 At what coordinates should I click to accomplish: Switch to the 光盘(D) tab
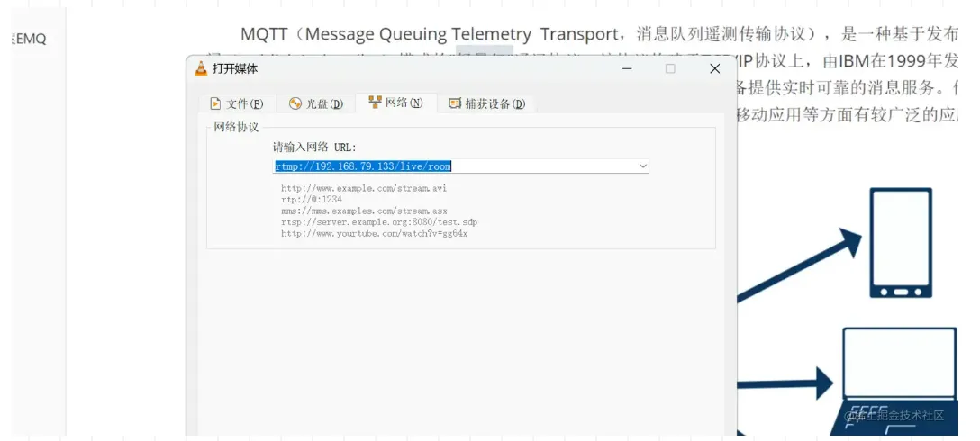316,103
